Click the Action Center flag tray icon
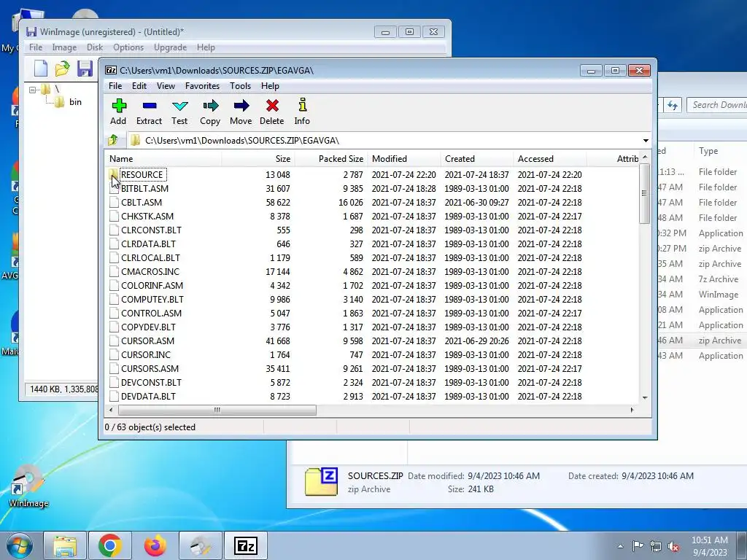The height and width of the screenshot is (560, 747). coord(638,546)
